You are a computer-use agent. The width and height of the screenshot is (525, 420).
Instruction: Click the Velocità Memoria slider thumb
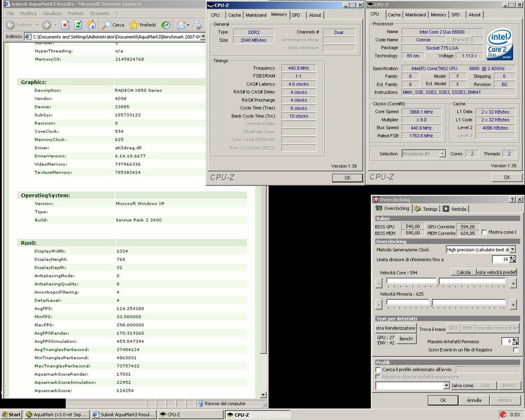point(431,303)
